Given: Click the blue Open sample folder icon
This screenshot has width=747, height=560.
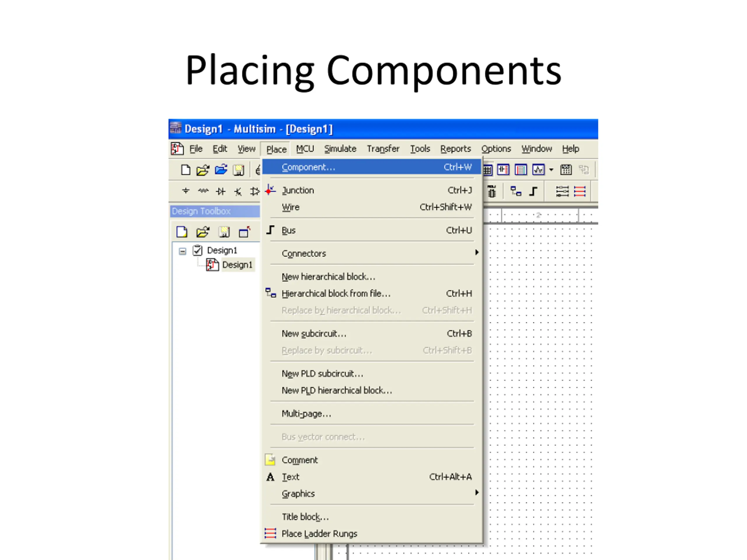Looking at the screenshot, I should [x=221, y=169].
